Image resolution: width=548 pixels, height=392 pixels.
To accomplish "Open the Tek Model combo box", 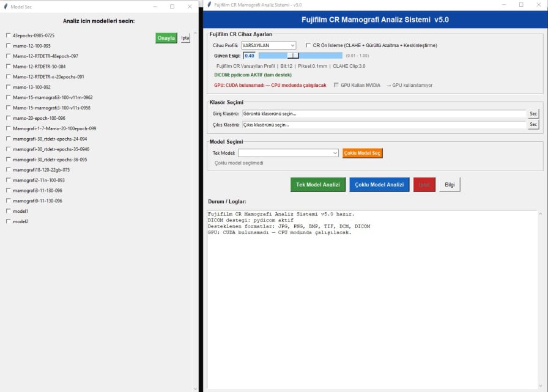I will pyautogui.click(x=288, y=153).
